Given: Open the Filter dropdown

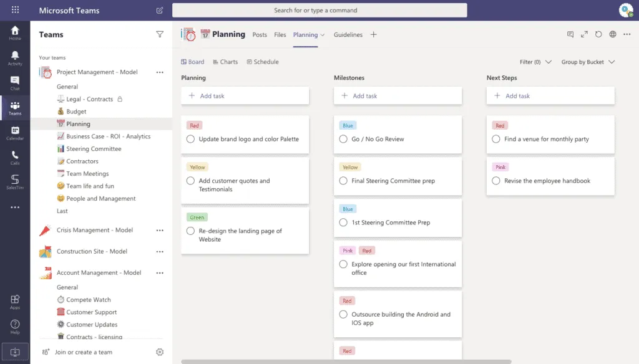Looking at the screenshot, I should (536, 62).
